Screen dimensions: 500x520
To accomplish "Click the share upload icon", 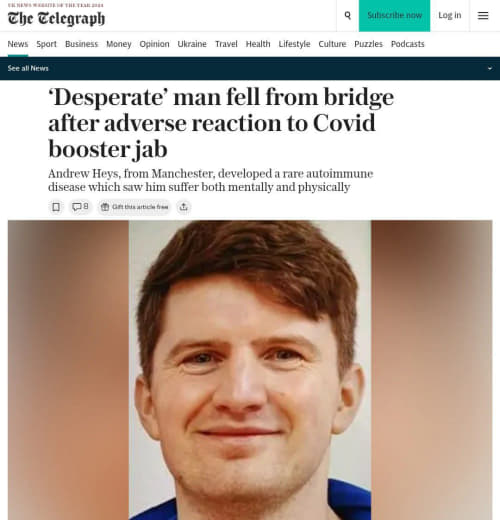I will [x=184, y=207].
